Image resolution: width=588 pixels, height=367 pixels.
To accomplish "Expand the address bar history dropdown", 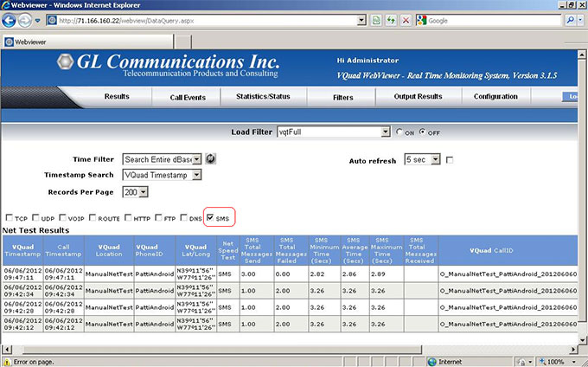I will (x=361, y=21).
